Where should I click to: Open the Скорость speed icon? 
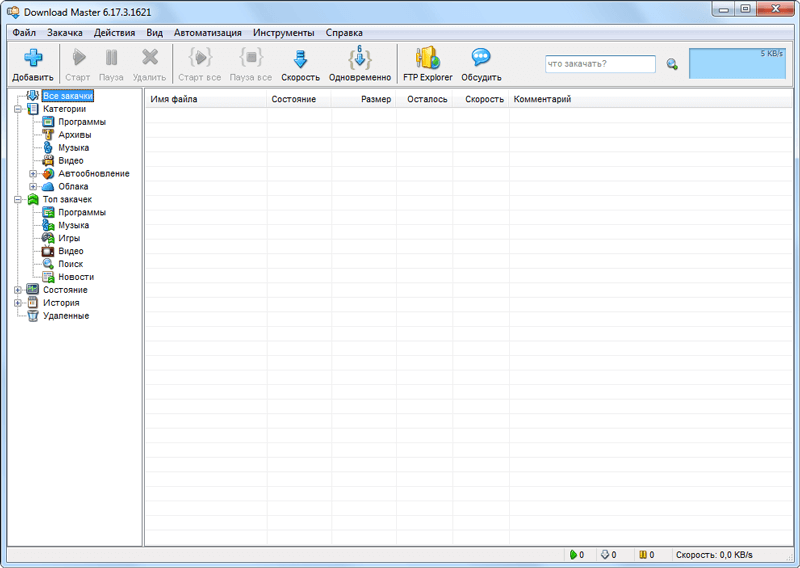pos(301,59)
